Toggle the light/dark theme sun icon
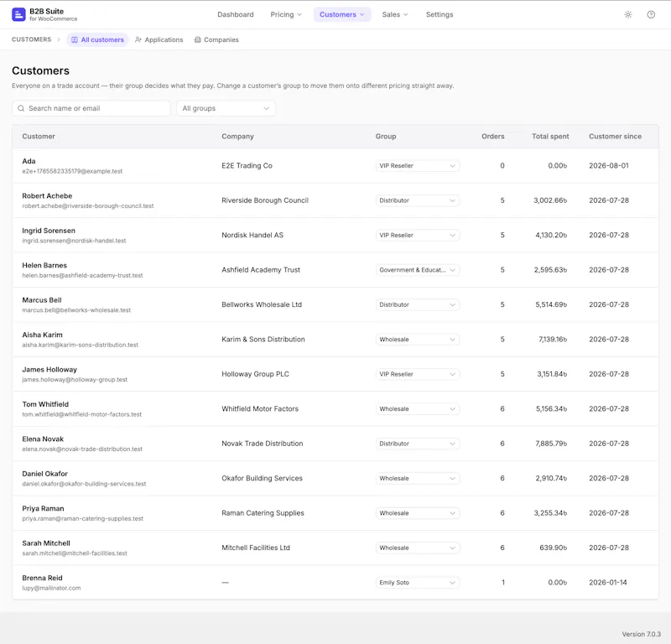Image resolution: width=671 pixels, height=644 pixels. 627,14
